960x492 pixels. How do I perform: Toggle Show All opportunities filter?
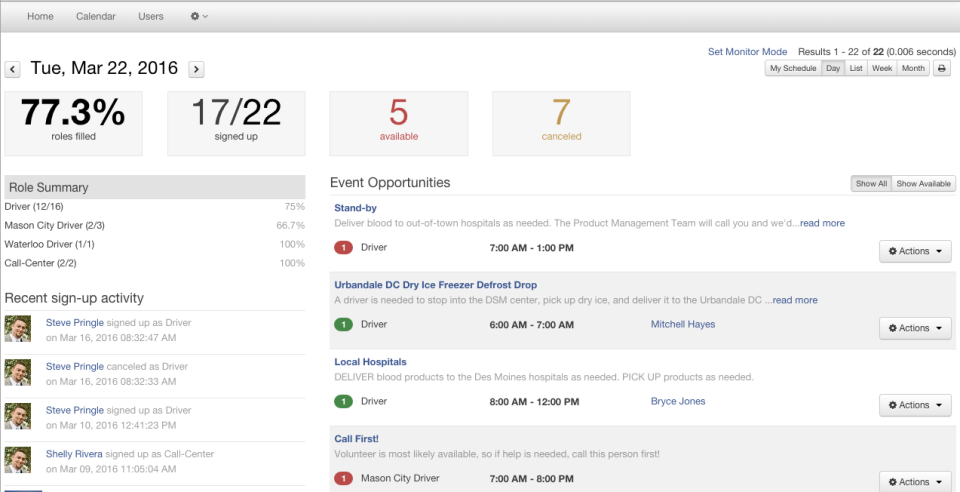pyautogui.click(x=871, y=184)
